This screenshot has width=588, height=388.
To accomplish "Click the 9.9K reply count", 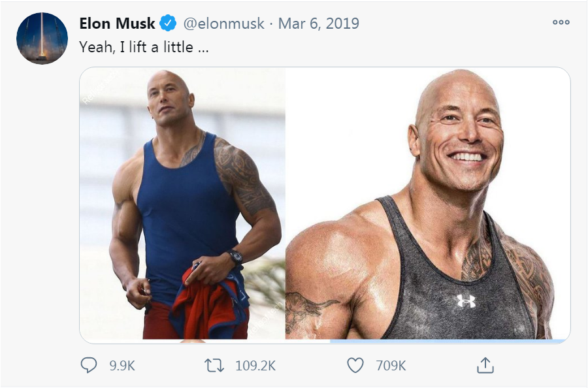I will pyautogui.click(x=122, y=366).
